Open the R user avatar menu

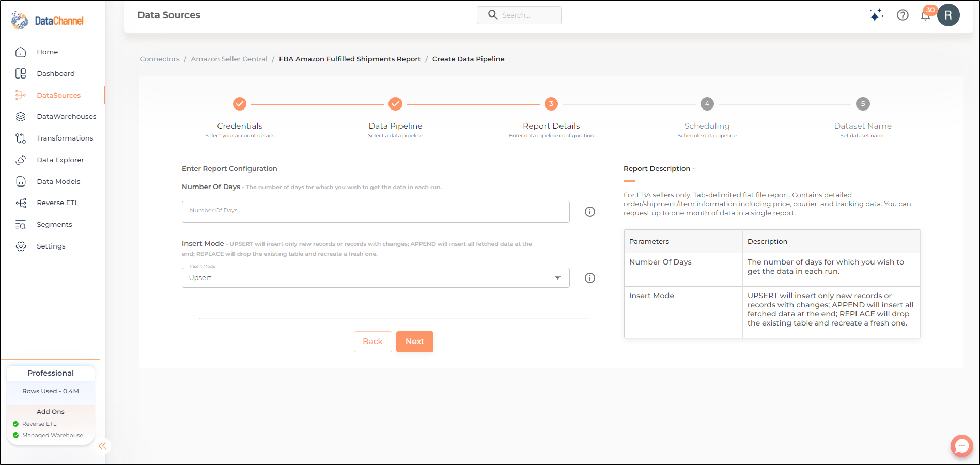coord(948,15)
